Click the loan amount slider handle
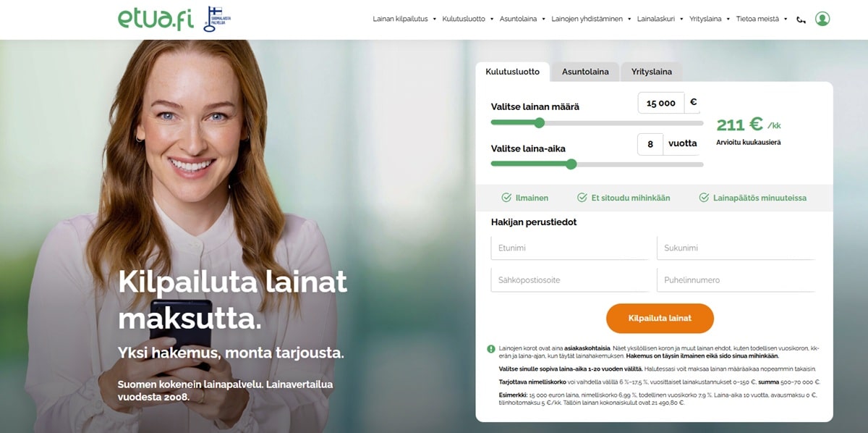Image resolution: width=868 pixels, height=433 pixels. point(538,122)
